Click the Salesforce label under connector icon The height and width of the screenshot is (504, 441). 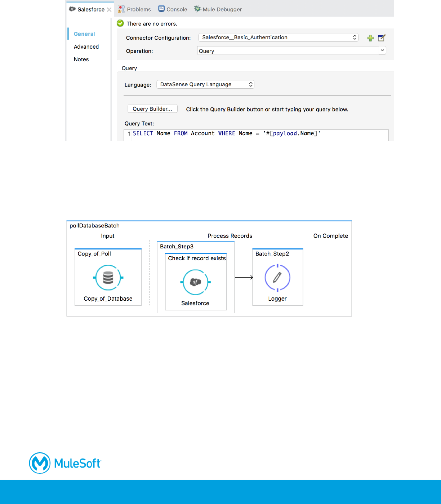point(195,304)
